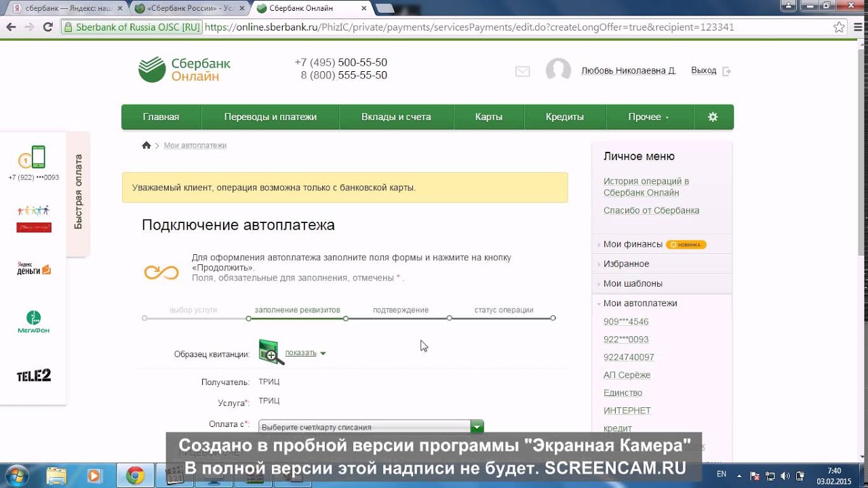Image resolution: width=868 pixels, height=488 pixels.
Task: Choose TELE2 quick payment icon
Action: point(33,375)
